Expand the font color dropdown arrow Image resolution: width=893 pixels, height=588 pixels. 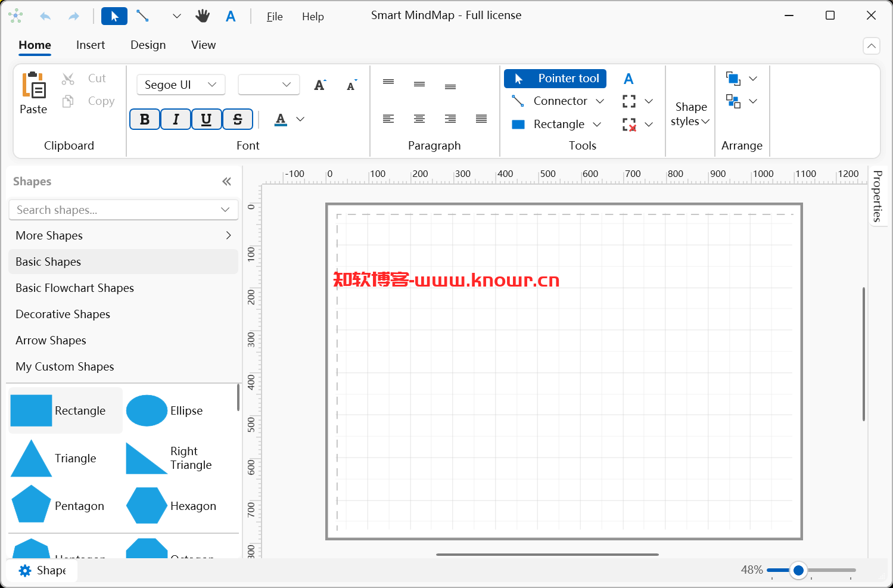point(300,119)
